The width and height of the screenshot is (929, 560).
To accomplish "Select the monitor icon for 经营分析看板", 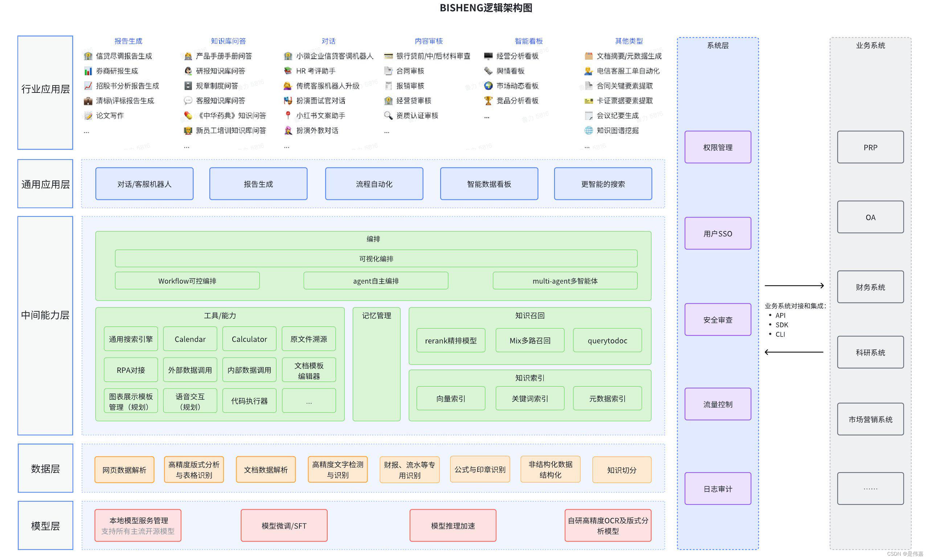I will [x=488, y=56].
